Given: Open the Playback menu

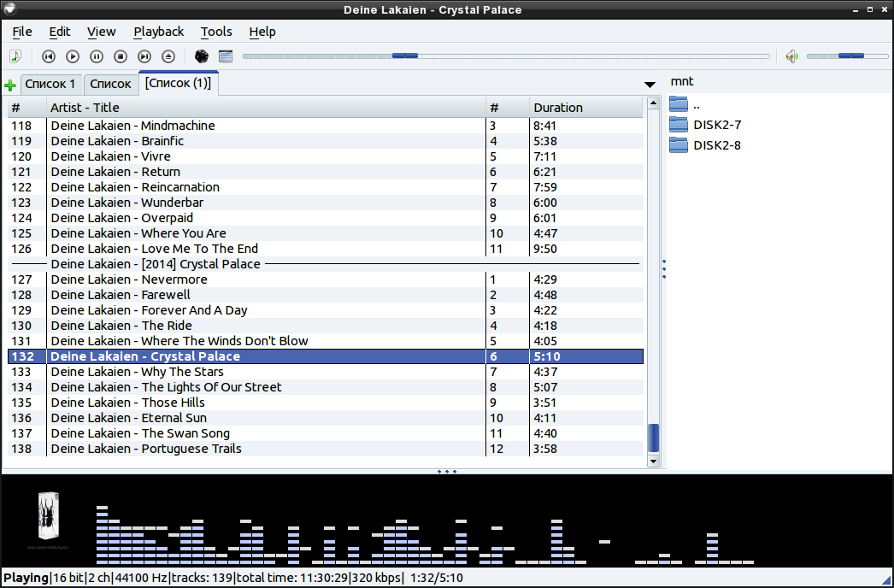Looking at the screenshot, I should point(158,32).
